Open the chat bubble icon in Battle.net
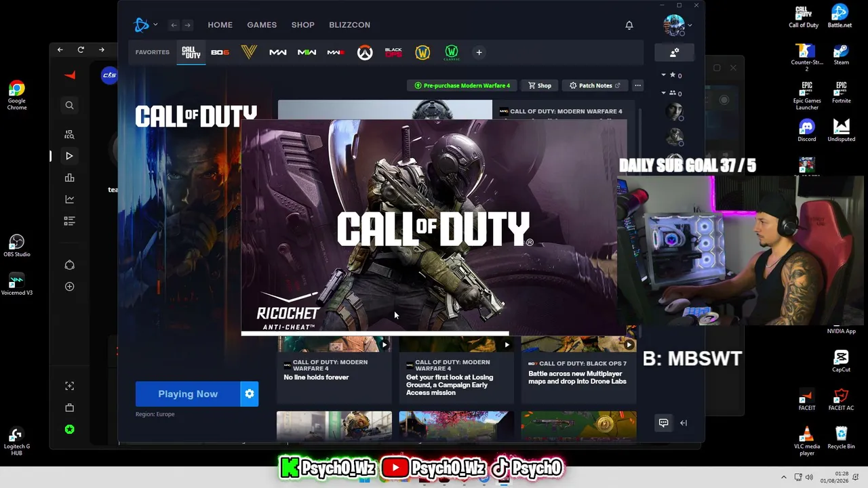Screen dimensions: 868x488 click(664, 423)
